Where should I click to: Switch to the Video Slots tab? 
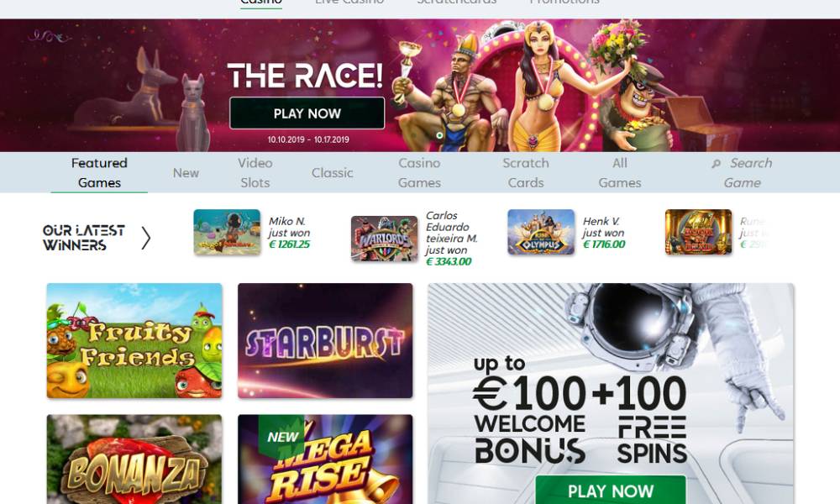point(255,172)
